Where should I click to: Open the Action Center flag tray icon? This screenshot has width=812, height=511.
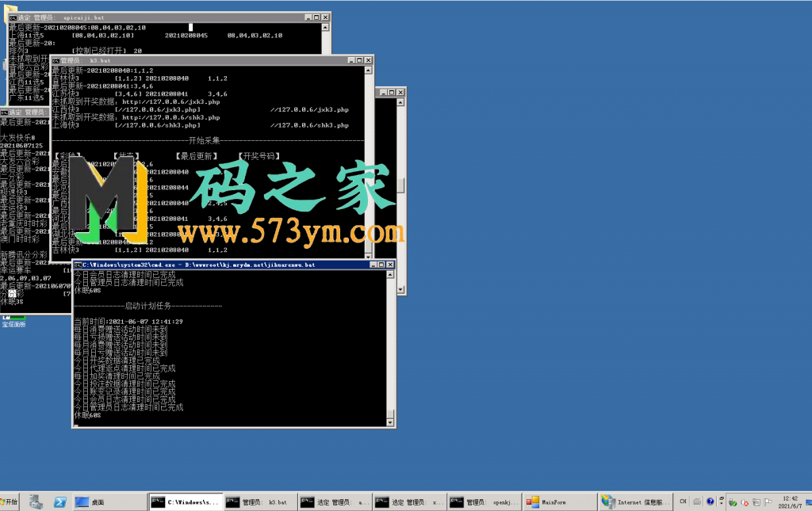coord(768,502)
